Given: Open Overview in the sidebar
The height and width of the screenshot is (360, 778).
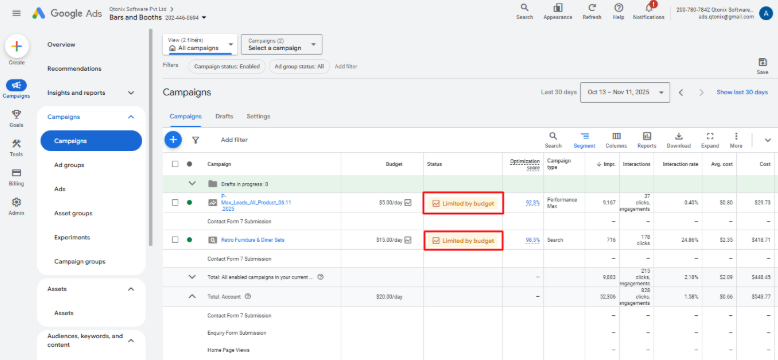Looking at the screenshot, I should click(61, 45).
